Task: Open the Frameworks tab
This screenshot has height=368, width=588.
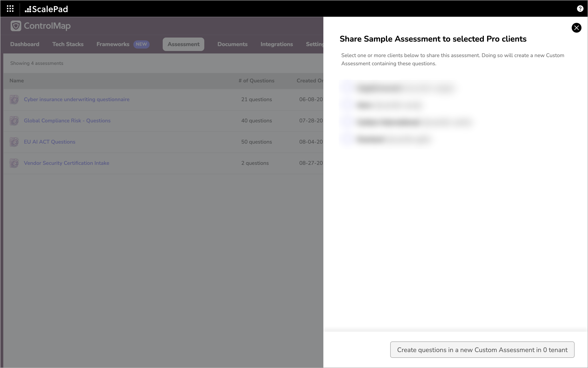Action: coord(113,44)
